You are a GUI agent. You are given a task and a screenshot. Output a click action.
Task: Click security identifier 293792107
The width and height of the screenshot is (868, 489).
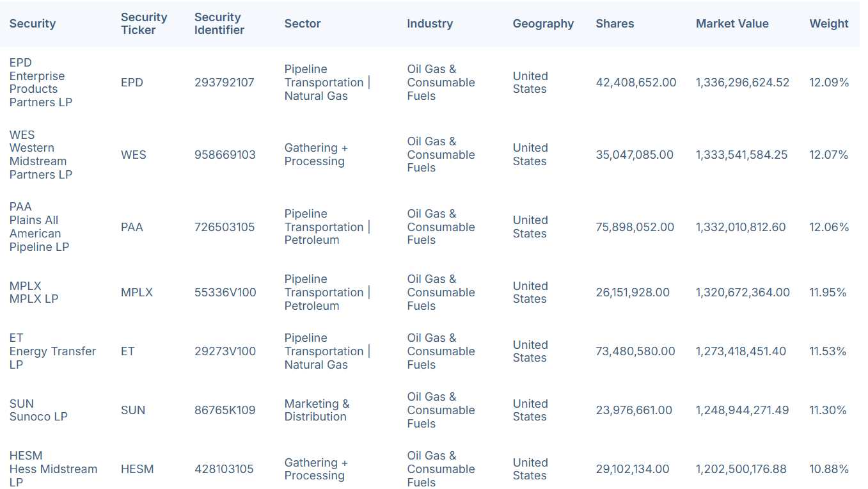[225, 83]
